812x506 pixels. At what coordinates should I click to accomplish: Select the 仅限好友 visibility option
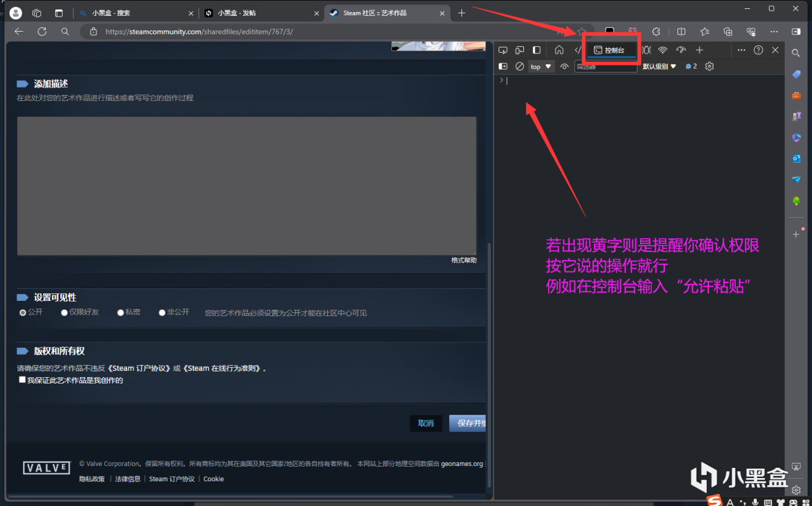pos(64,312)
